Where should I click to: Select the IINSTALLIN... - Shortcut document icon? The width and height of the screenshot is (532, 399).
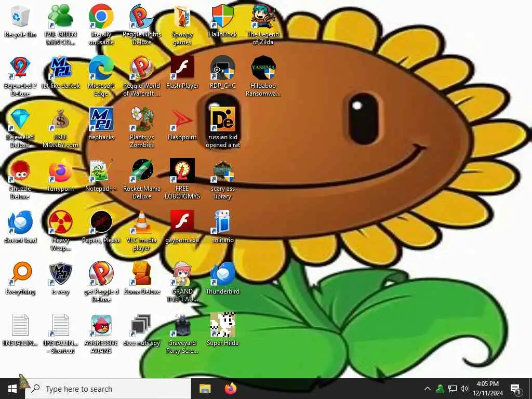click(x=60, y=325)
